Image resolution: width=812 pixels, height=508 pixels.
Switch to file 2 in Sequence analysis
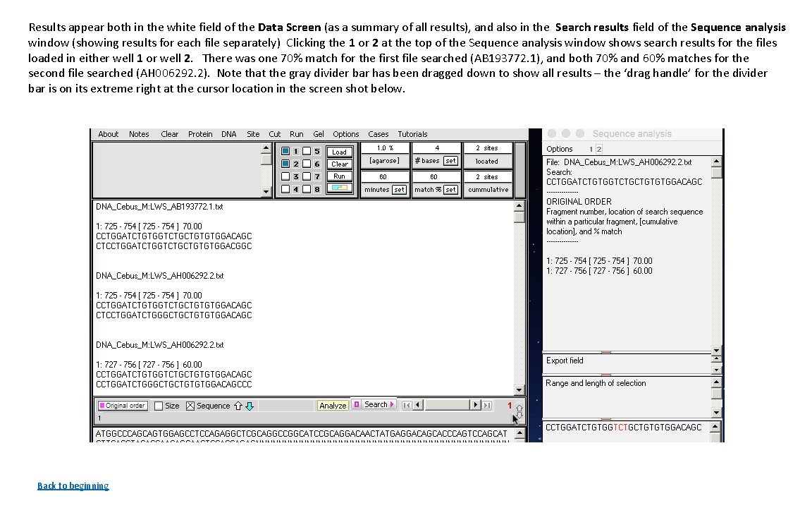click(599, 150)
